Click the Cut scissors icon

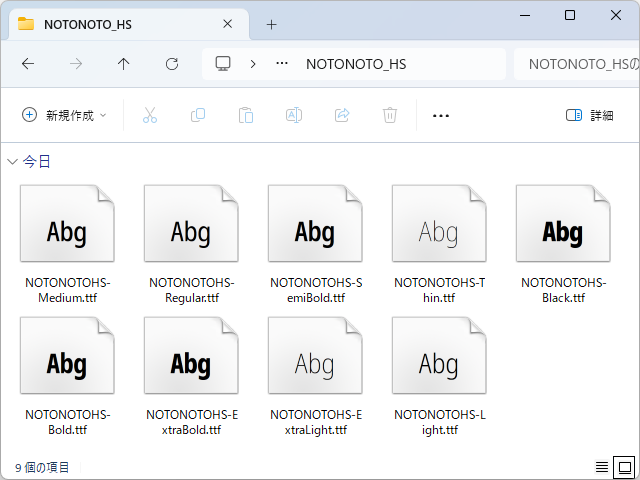pos(150,115)
